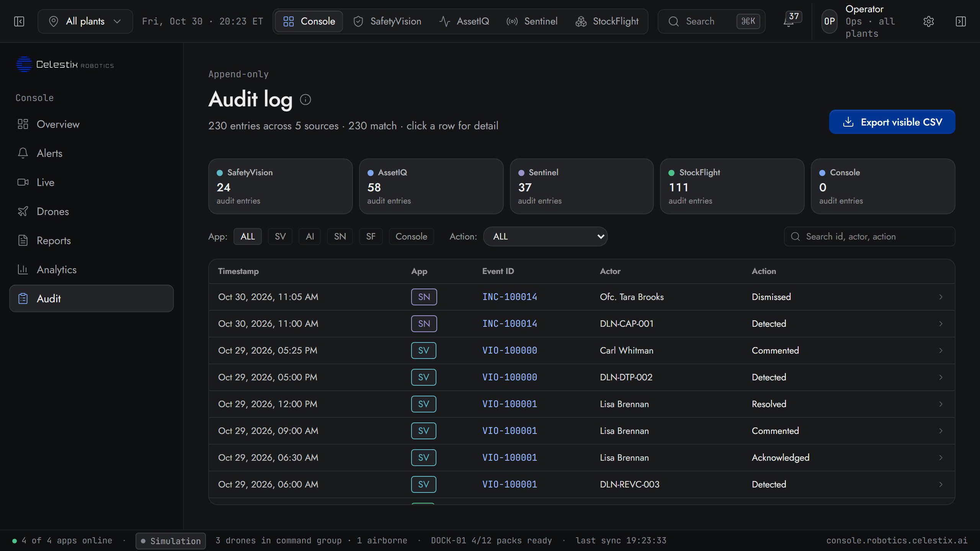Click the global Search box
Viewport: 980px width, 551px height.
[711, 21]
